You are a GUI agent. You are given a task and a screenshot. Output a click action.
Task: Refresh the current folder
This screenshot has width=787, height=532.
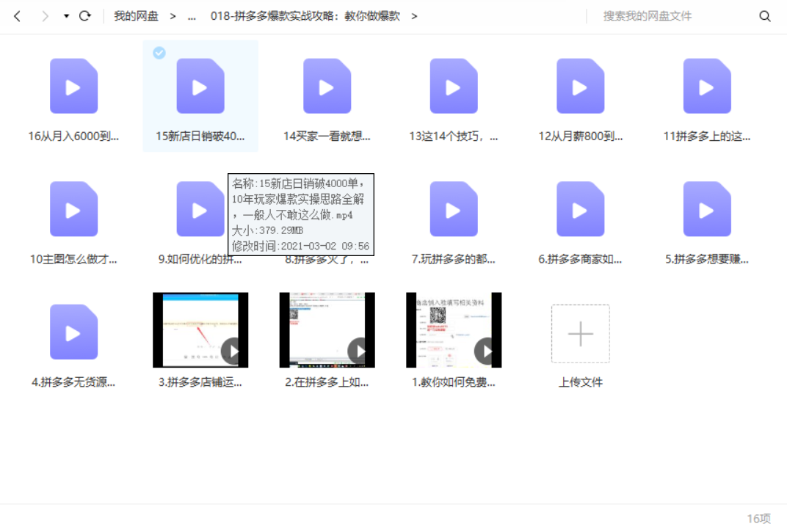point(85,16)
